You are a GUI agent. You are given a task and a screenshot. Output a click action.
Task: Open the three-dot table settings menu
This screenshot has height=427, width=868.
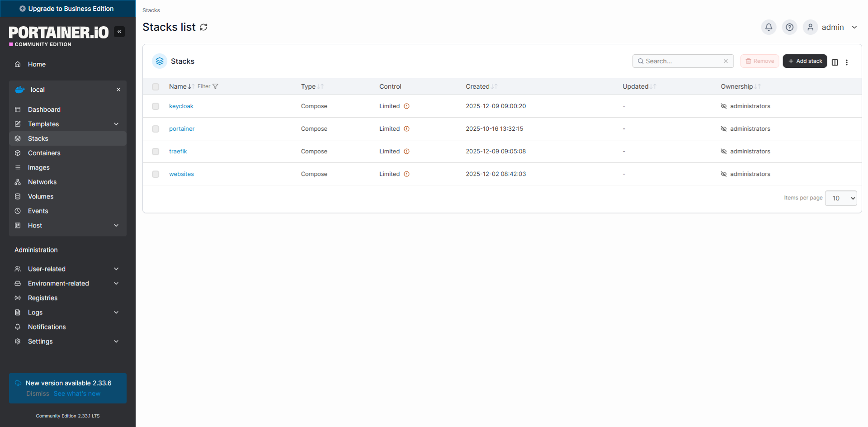click(847, 62)
